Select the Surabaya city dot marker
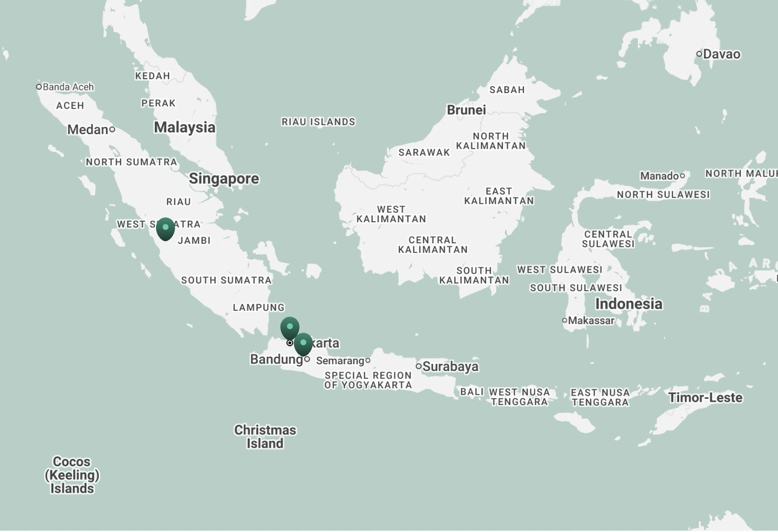Screen dimensions: 778x532 click(x=419, y=366)
